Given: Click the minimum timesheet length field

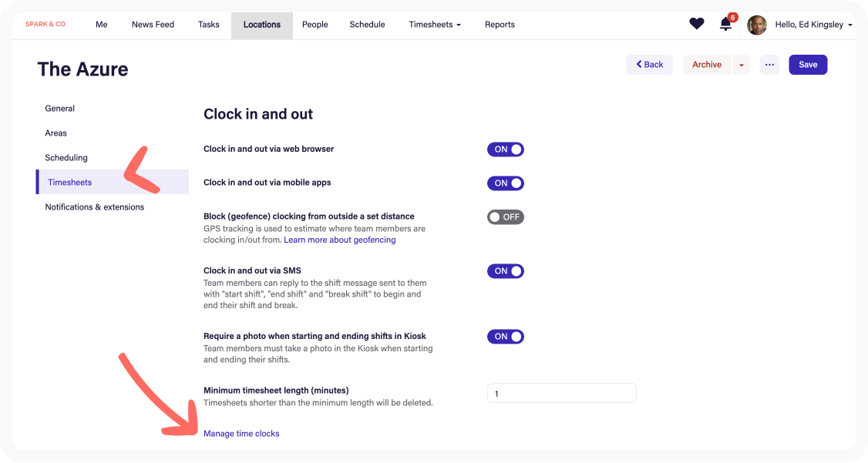Looking at the screenshot, I should point(561,394).
